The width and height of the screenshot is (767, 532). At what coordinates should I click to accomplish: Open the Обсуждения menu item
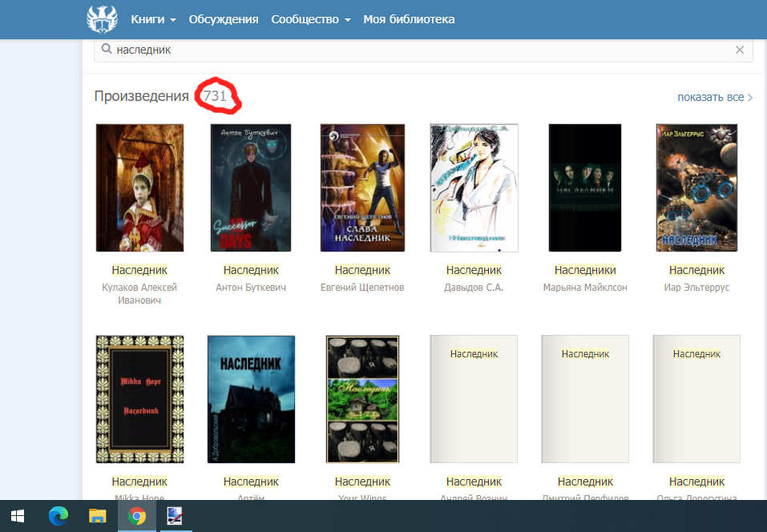coord(224,19)
